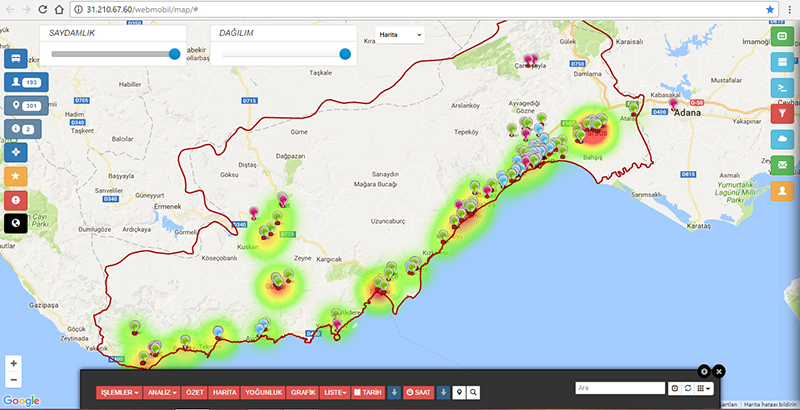
Task: Expand the İŞLEMLER dropdown menu
Action: (x=120, y=392)
